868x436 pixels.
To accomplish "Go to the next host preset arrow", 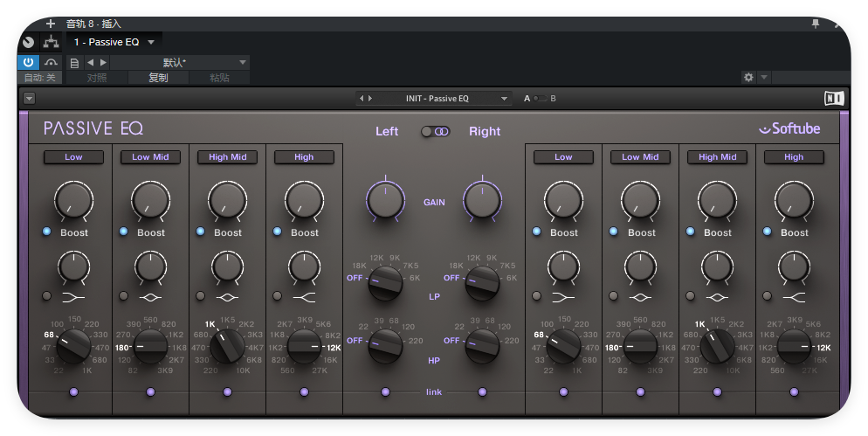I will point(103,63).
